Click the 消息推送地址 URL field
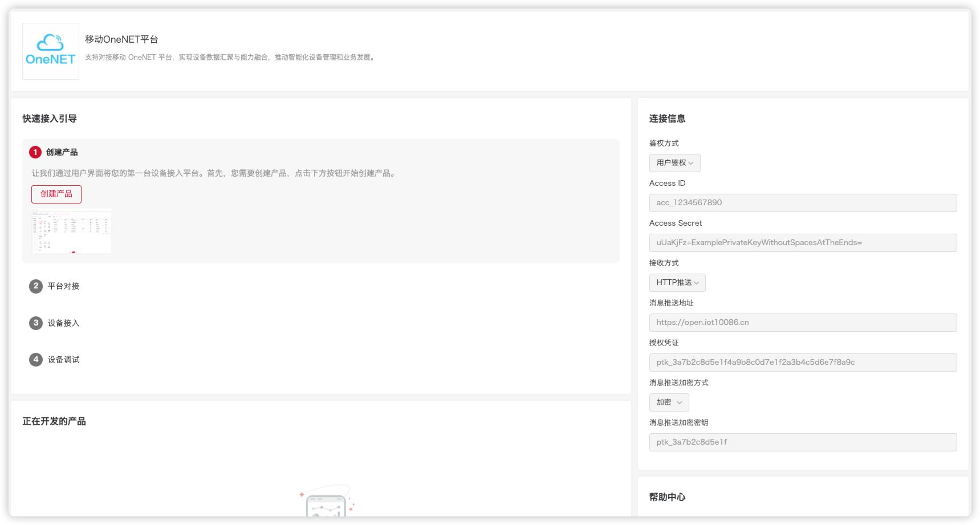This screenshot has width=980, height=525. click(x=803, y=323)
